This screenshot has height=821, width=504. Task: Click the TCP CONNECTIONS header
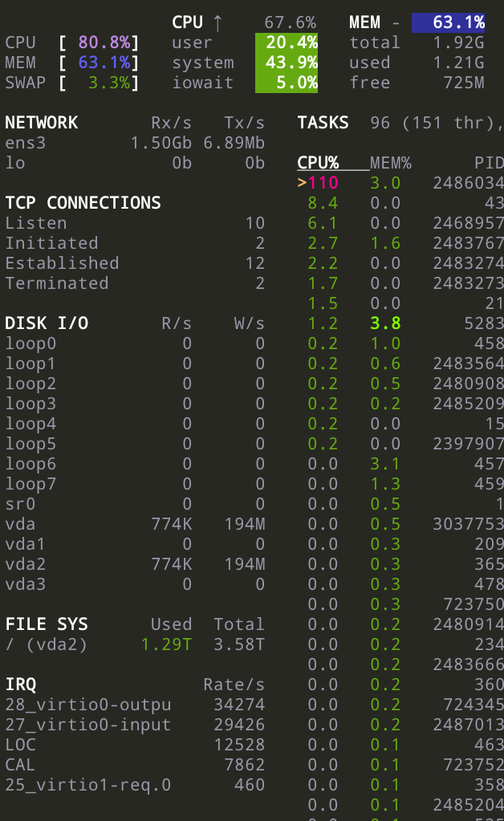tap(83, 203)
